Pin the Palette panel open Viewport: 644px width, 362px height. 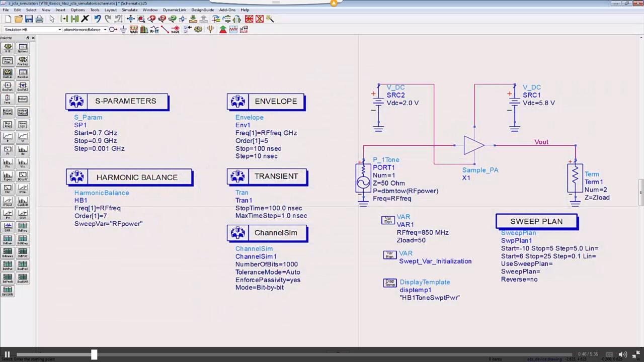pos(28,38)
